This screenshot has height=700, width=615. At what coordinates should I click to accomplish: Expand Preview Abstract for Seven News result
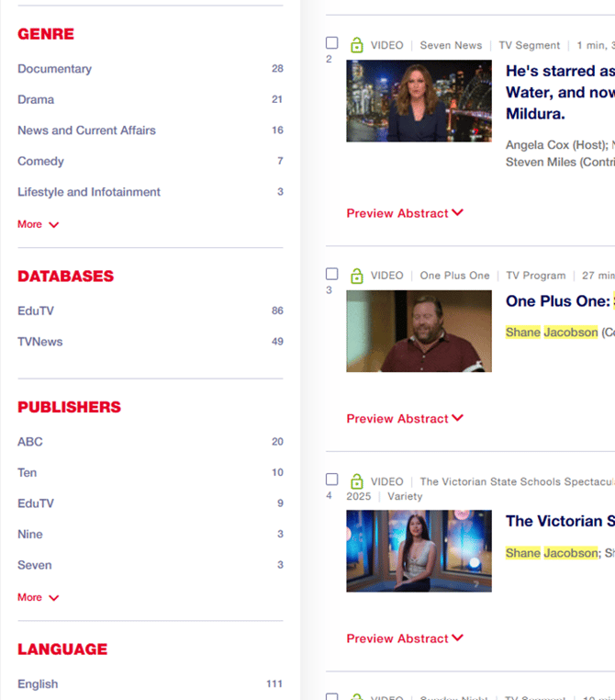(x=404, y=213)
